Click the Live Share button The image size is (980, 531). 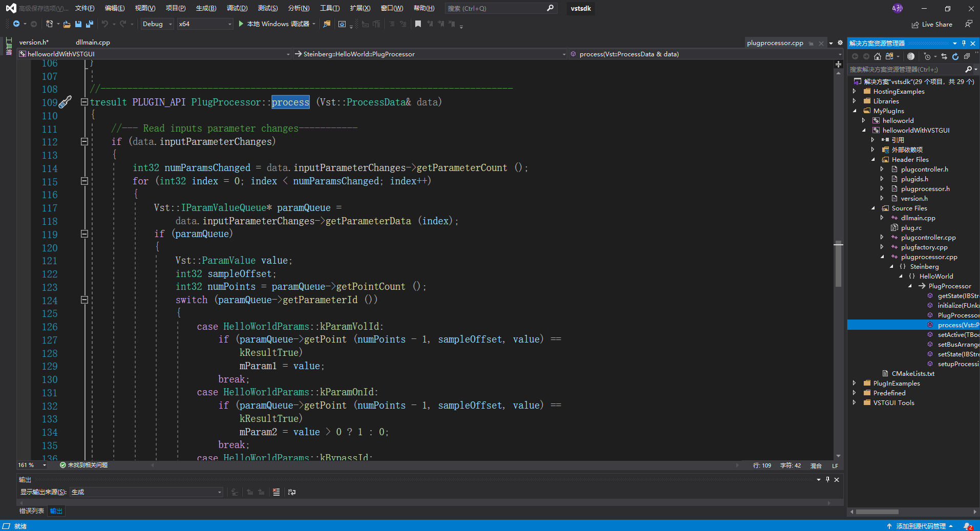(x=932, y=25)
